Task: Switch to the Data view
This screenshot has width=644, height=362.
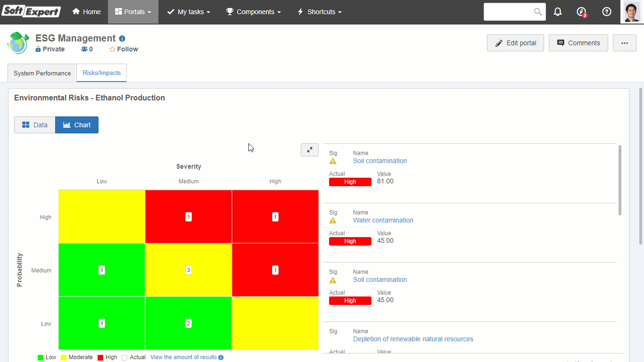Action: [x=35, y=125]
